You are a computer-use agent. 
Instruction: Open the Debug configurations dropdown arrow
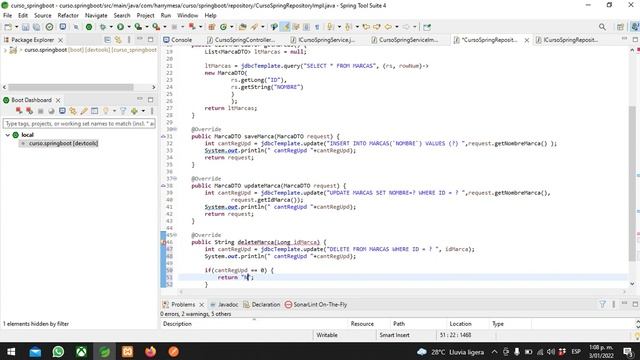pos(111,27)
